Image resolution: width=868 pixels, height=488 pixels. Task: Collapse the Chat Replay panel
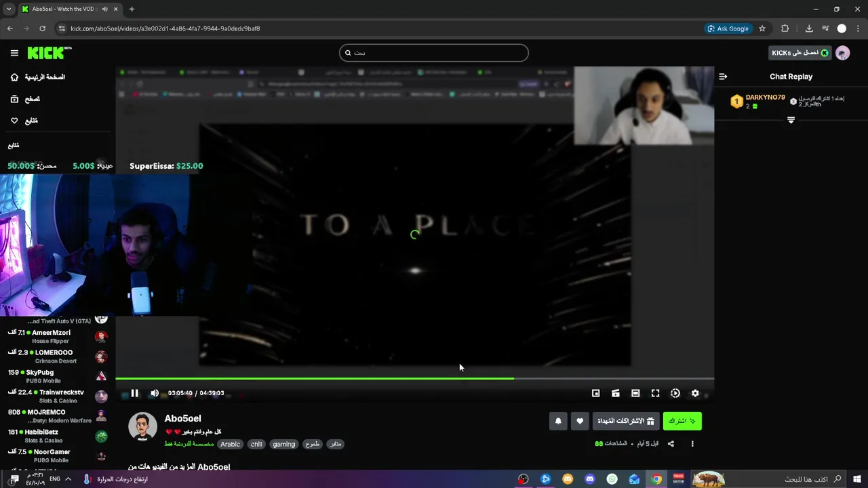click(x=723, y=77)
